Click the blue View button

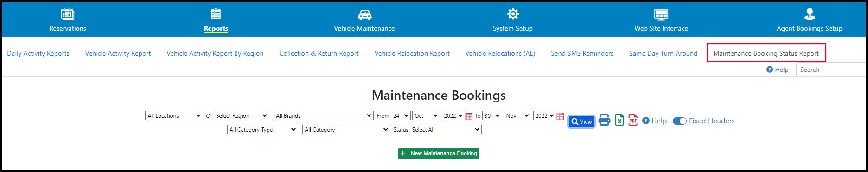click(x=581, y=122)
